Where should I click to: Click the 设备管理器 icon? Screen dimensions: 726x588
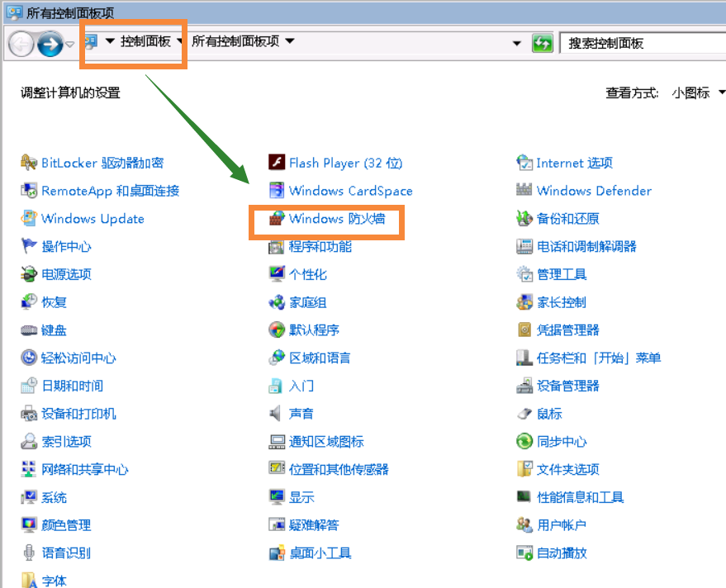[524, 386]
